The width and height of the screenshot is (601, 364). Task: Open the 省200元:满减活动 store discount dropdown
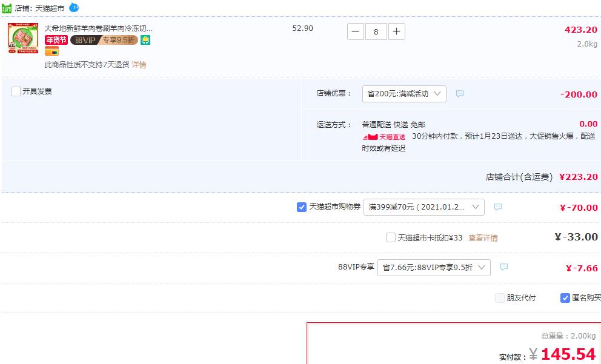tap(404, 94)
